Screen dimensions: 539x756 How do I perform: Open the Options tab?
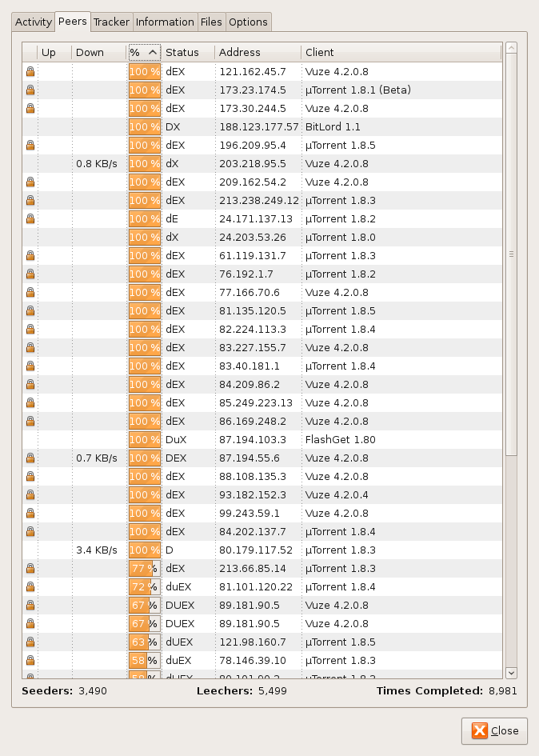tap(248, 22)
